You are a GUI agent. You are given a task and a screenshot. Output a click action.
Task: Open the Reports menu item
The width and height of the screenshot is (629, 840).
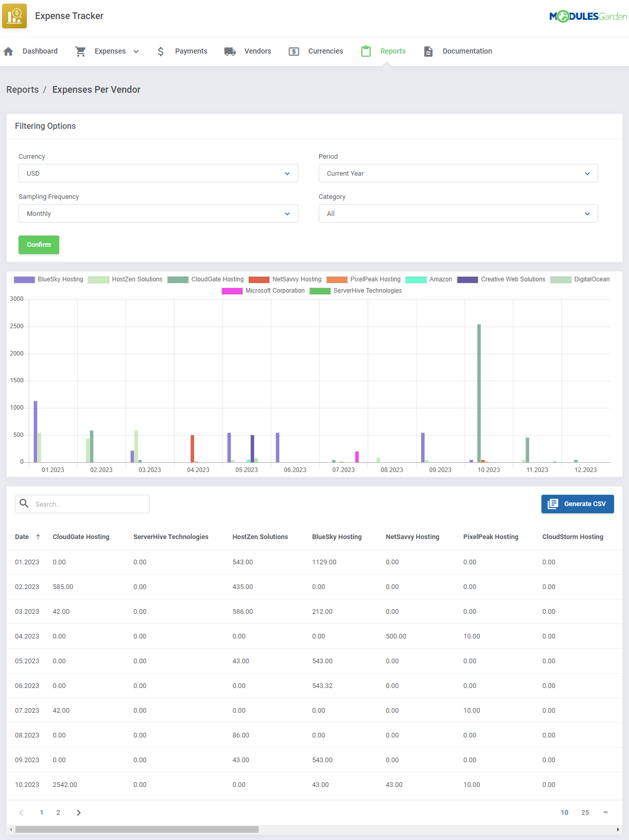click(x=393, y=51)
